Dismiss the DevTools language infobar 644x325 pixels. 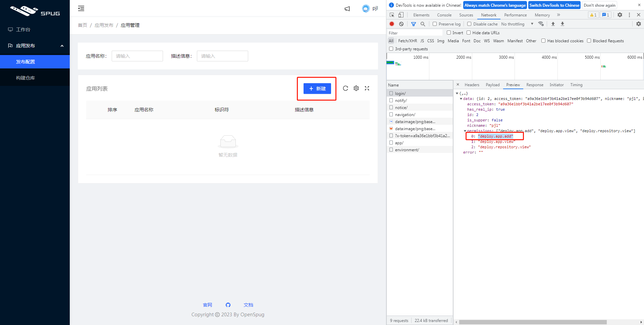[x=639, y=5]
